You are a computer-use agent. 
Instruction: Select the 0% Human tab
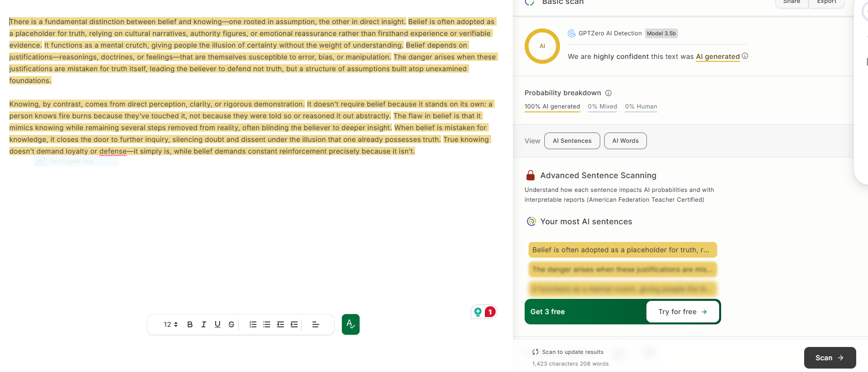(x=641, y=106)
